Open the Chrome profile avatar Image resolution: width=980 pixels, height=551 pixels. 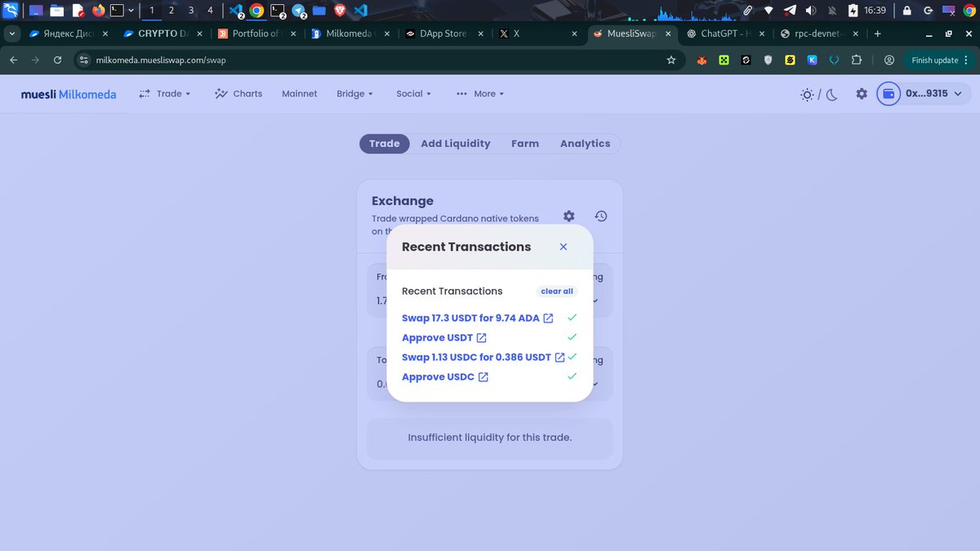point(889,60)
